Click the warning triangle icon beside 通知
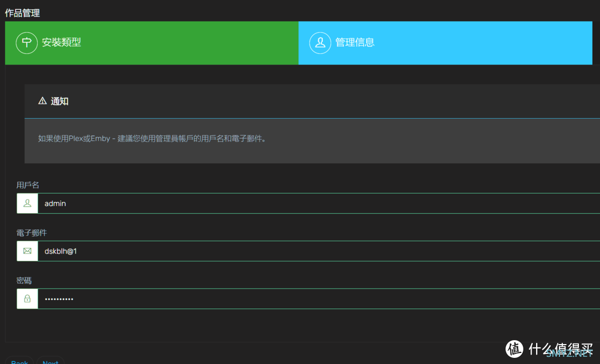Screen dimensions: 600x364 (42, 101)
